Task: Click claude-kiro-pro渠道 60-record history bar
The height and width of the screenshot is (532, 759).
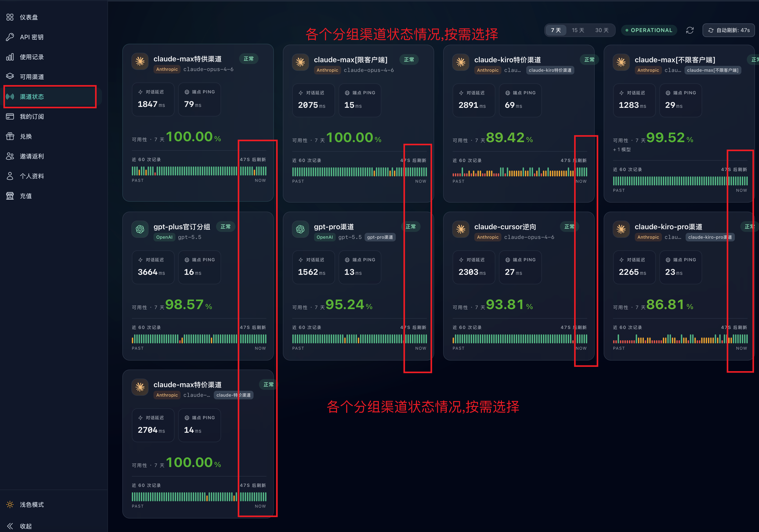Action: click(680, 339)
